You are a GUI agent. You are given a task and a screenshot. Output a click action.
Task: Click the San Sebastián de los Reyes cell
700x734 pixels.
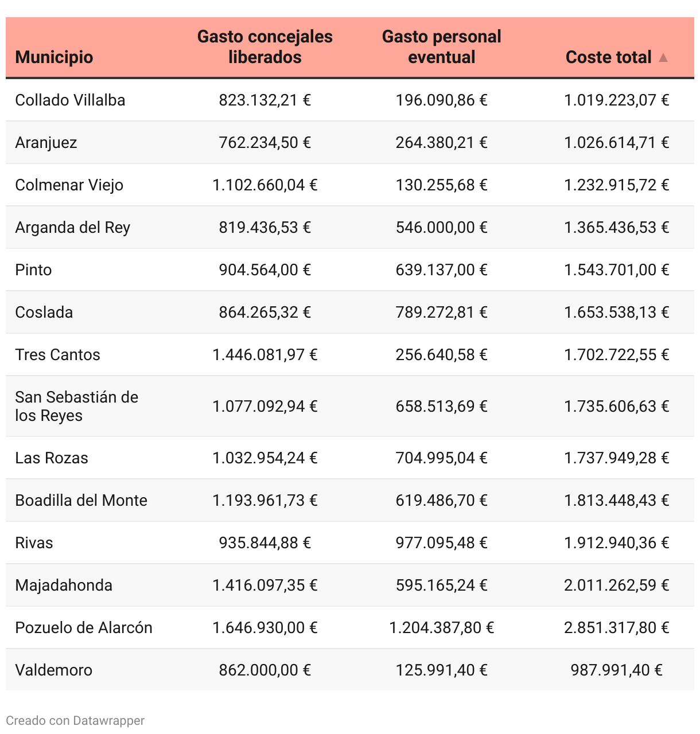pos(76,406)
